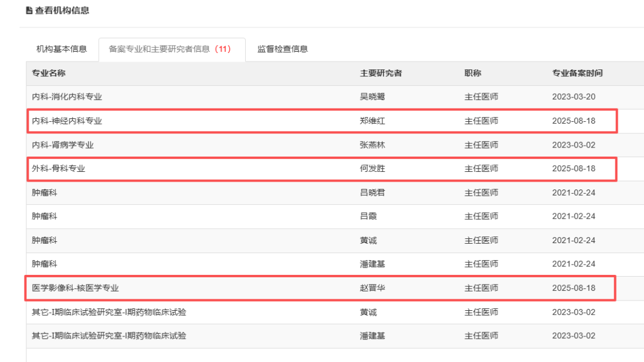Screen dimensions: 644x362
Task: Click researcher name 赵晋华
Action: point(373,288)
